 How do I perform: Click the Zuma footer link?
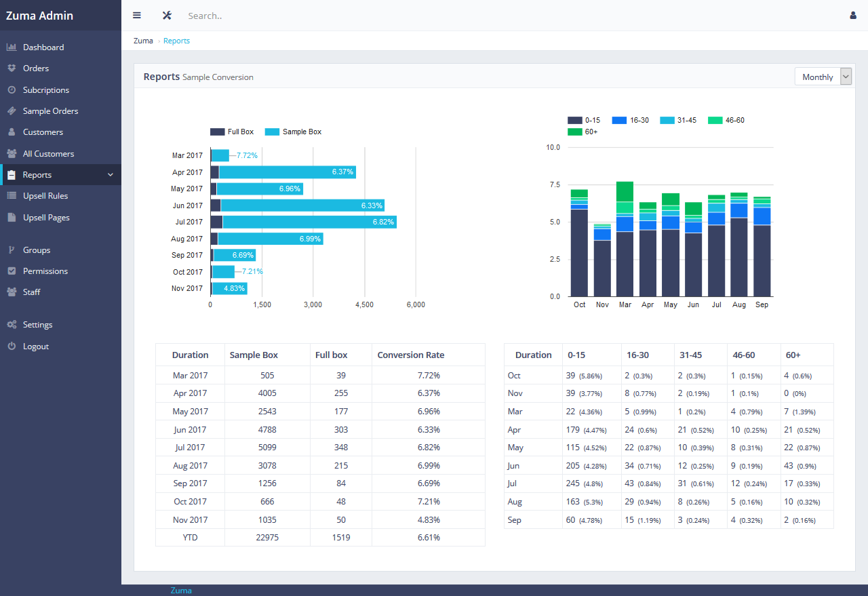coord(181,591)
